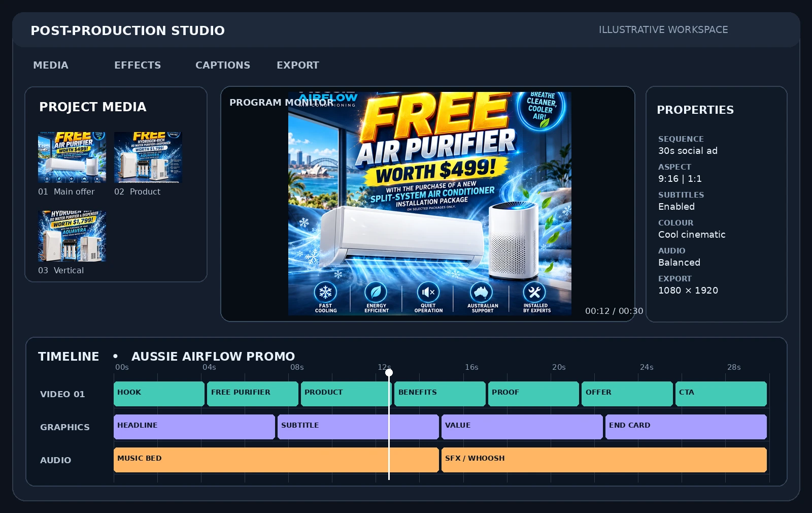Viewport: 812px width, 513px height.
Task: Select the PROOF video clip
Action: tap(533, 394)
